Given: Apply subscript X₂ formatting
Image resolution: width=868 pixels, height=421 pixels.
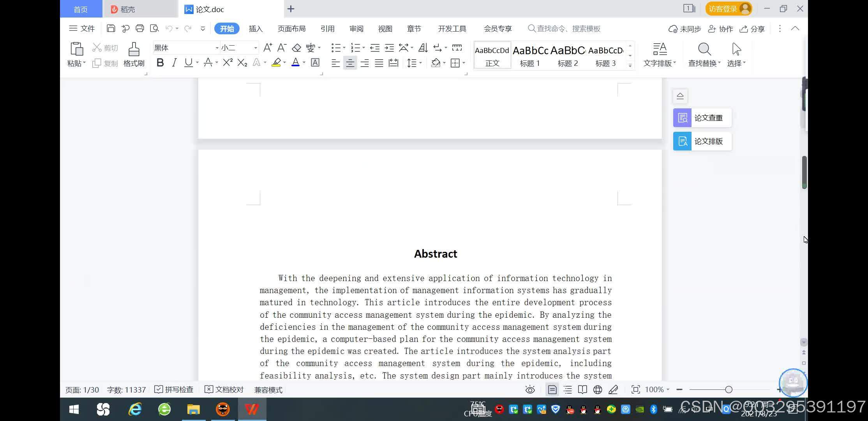Looking at the screenshot, I should [242, 62].
